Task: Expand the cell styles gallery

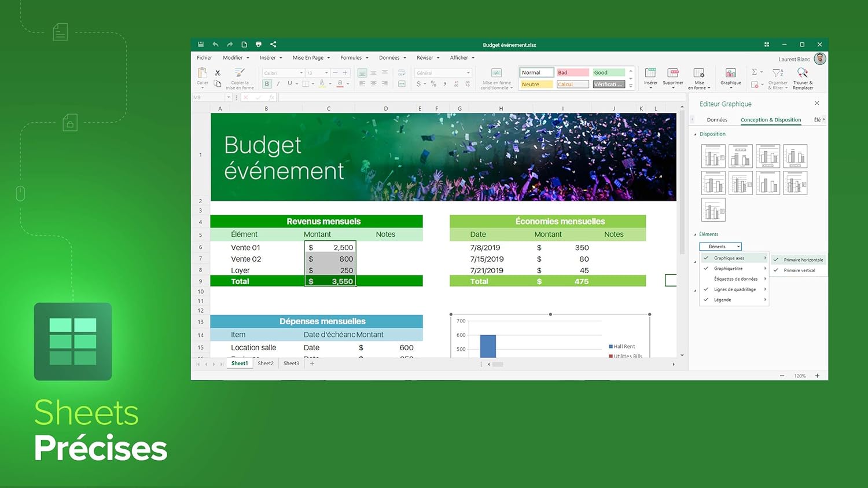Action: 631,86
